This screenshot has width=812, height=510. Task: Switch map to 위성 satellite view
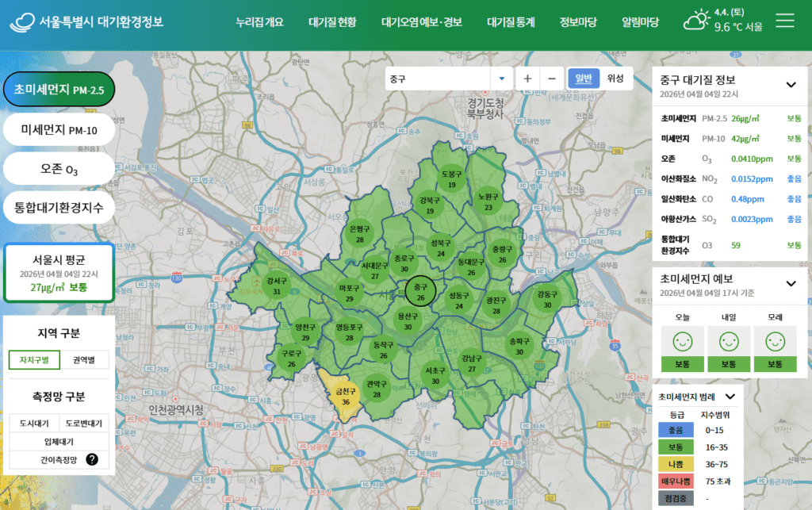[615, 79]
